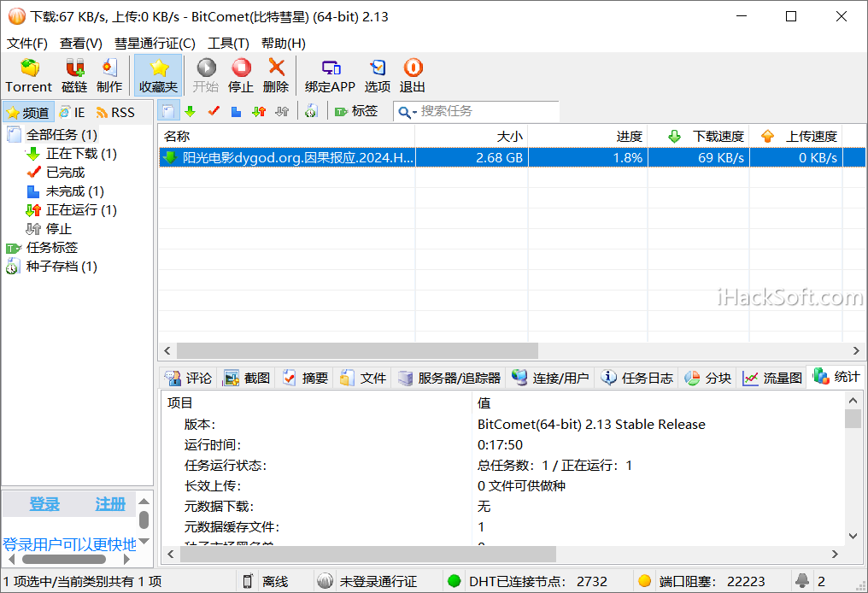The width and height of the screenshot is (868, 593).
Task: Sort by 大小 column header
Action: coord(472,136)
